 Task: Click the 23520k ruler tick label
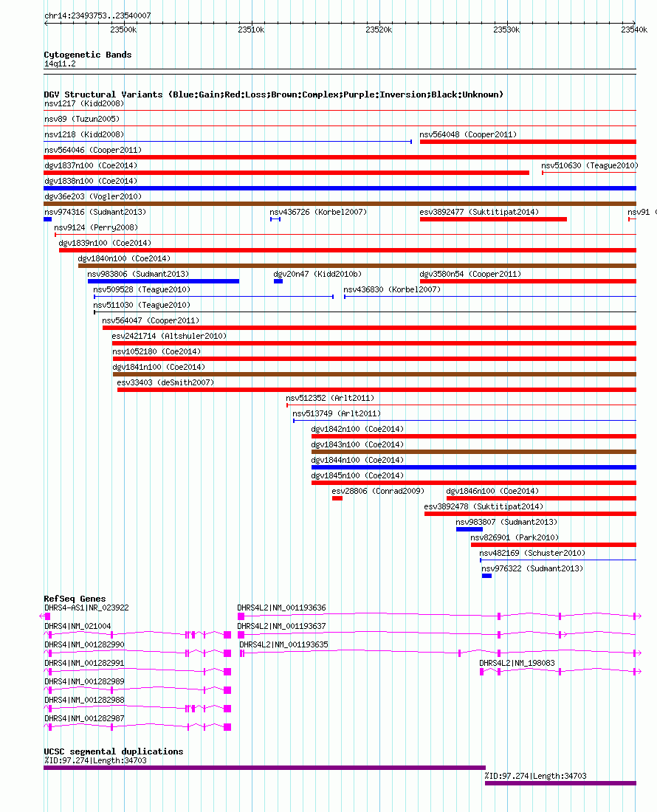click(379, 30)
